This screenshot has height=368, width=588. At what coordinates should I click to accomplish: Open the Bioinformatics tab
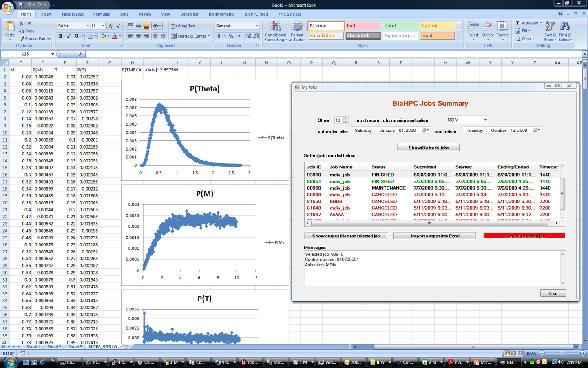pyautogui.click(x=221, y=14)
